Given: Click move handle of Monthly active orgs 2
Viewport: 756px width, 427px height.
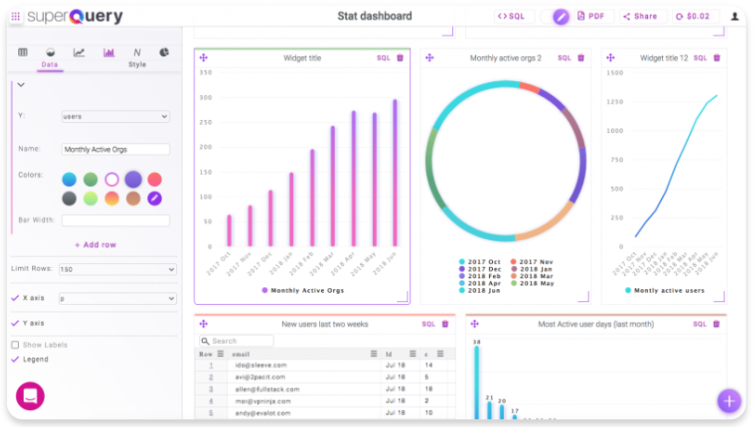Looking at the screenshot, I should (x=430, y=58).
